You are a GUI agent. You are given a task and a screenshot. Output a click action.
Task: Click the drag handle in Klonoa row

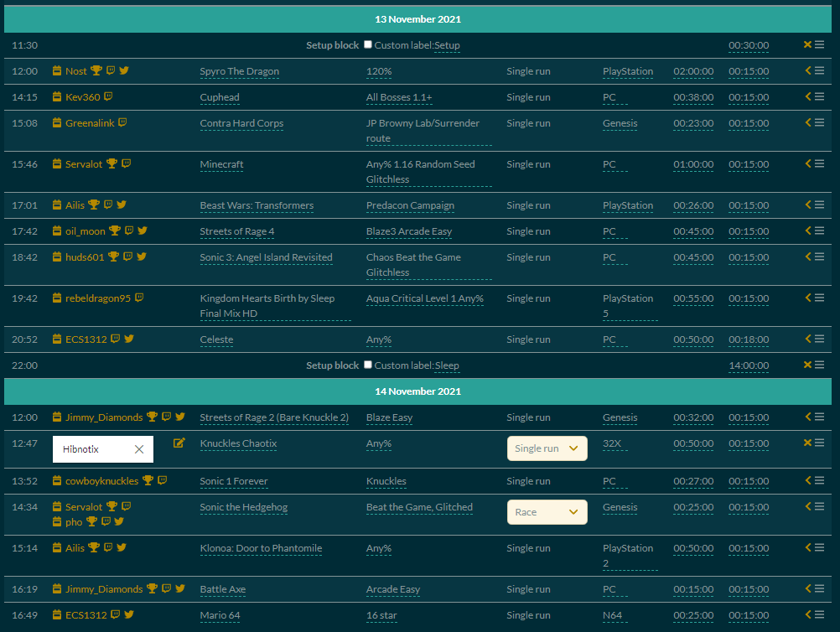tap(820, 547)
